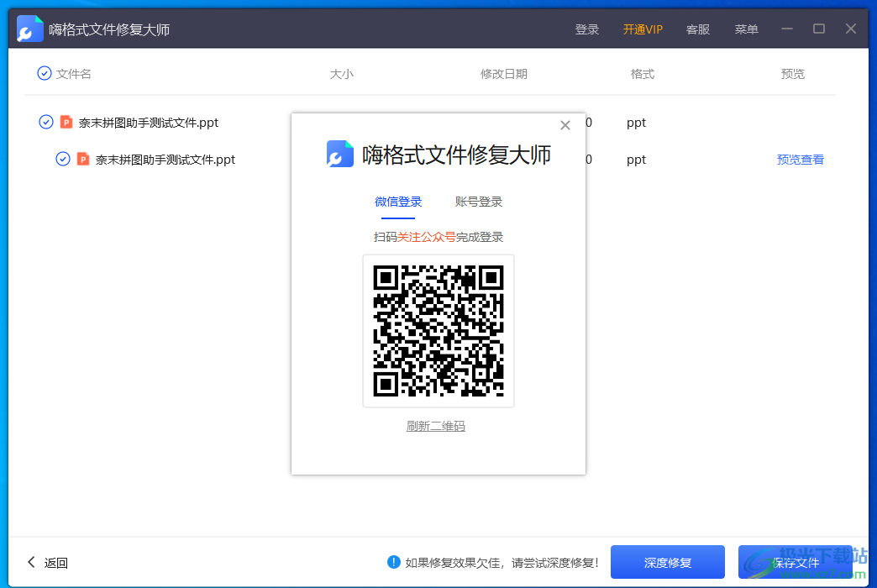
Task: Click the back arrow chevron icon
Action: click(x=31, y=562)
